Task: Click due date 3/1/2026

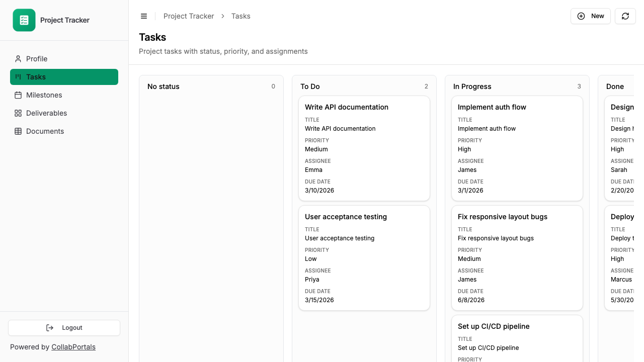Action: pos(470,191)
